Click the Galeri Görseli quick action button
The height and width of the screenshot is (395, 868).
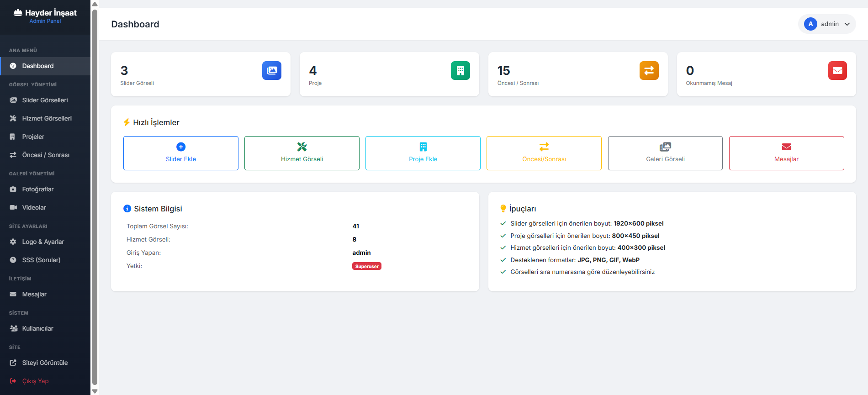tap(665, 153)
